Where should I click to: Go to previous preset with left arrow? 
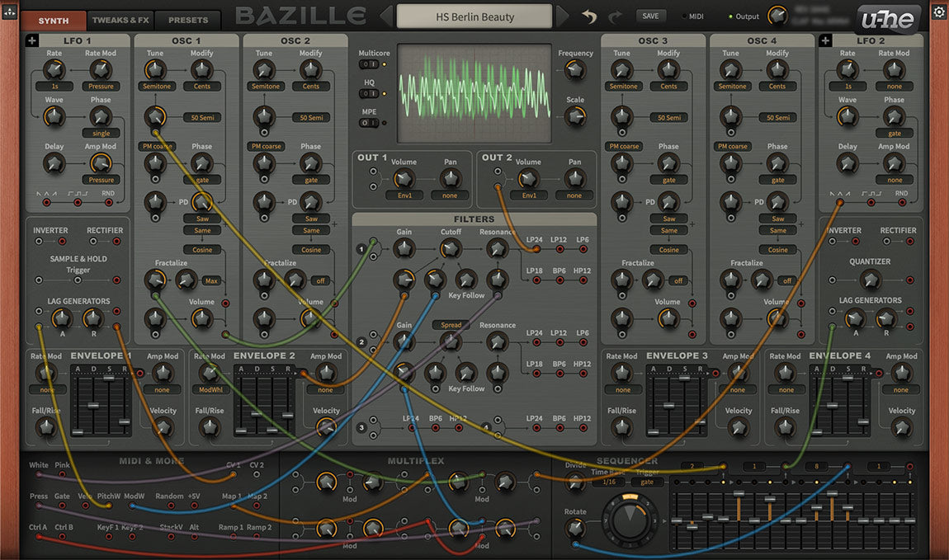pyautogui.click(x=385, y=16)
